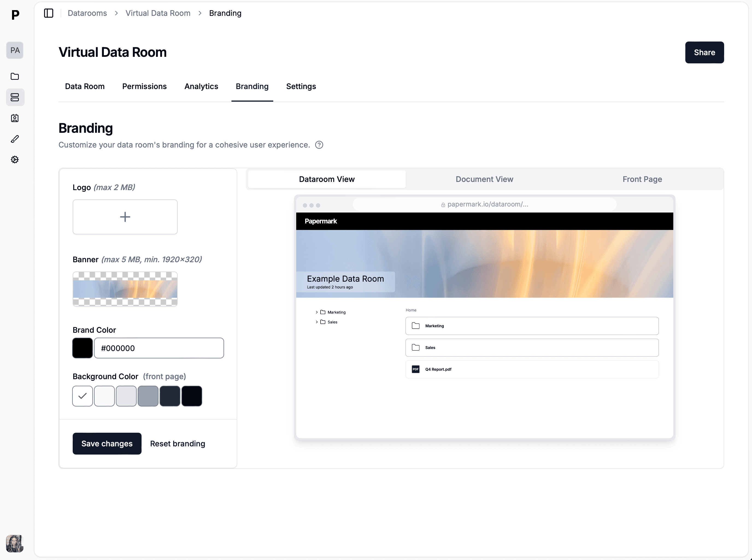The height and width of the screenshot is (560, 752).
Task: Select the medium gray background swatch
Action: coord(148,396)
